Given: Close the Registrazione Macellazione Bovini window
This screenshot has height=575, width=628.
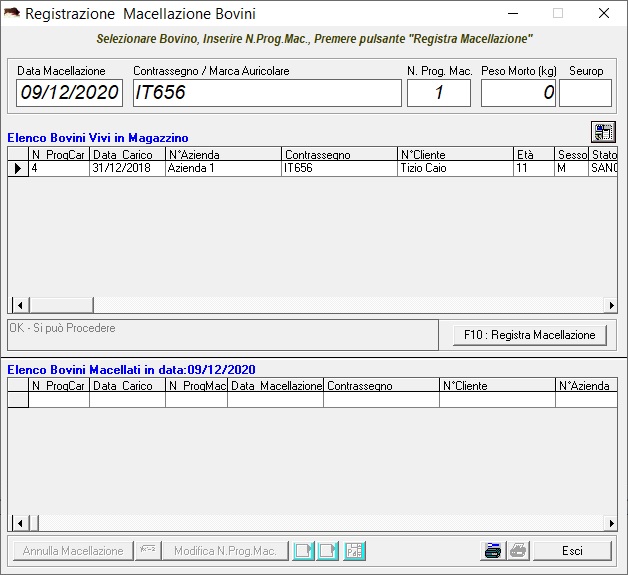Looking at the screenshot, I should click(x=604, y=13).
